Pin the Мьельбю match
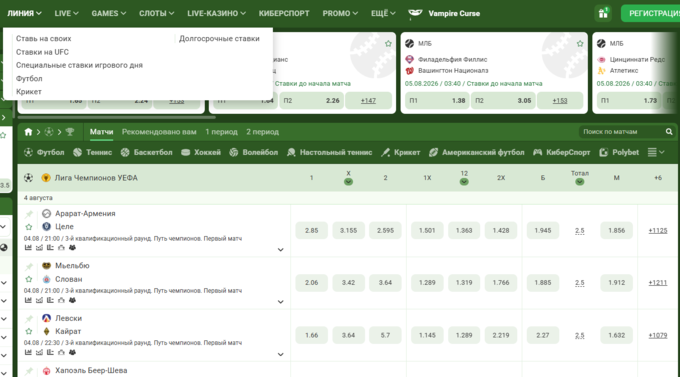 (x=29, y=266)
